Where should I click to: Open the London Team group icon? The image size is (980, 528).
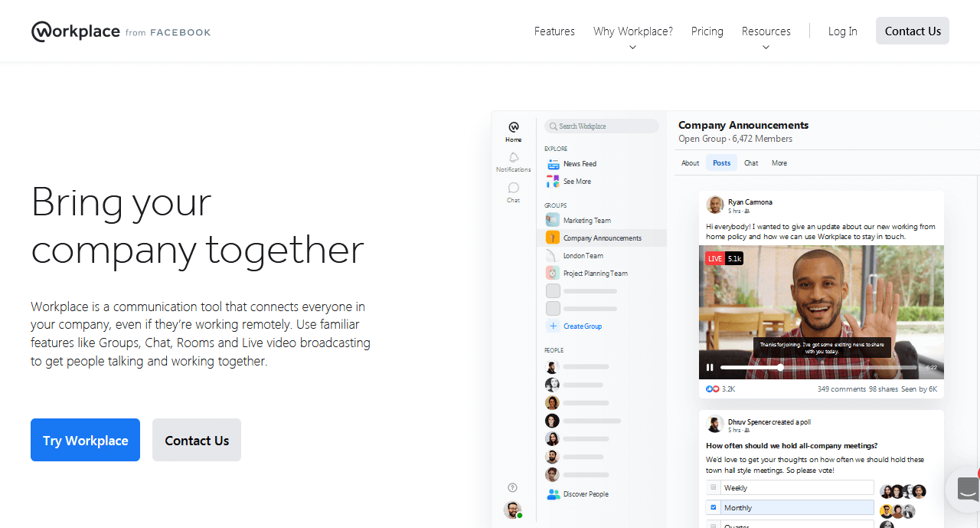[553, 256]
